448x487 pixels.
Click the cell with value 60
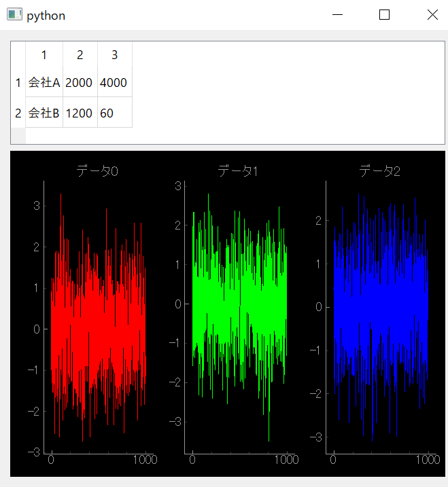click(115, 113)
